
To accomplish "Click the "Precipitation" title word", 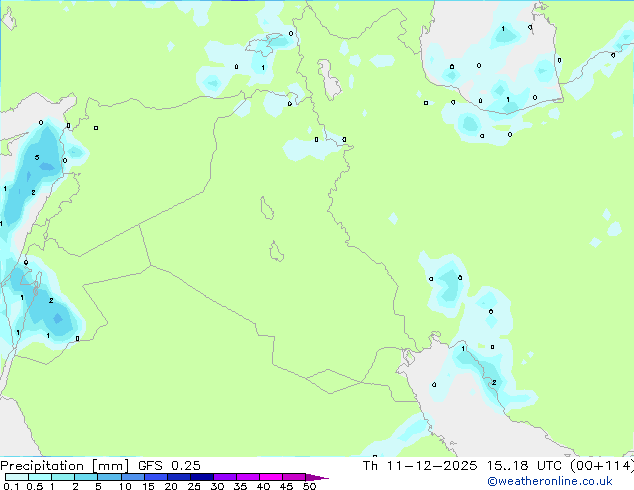I will coord(42,466).
